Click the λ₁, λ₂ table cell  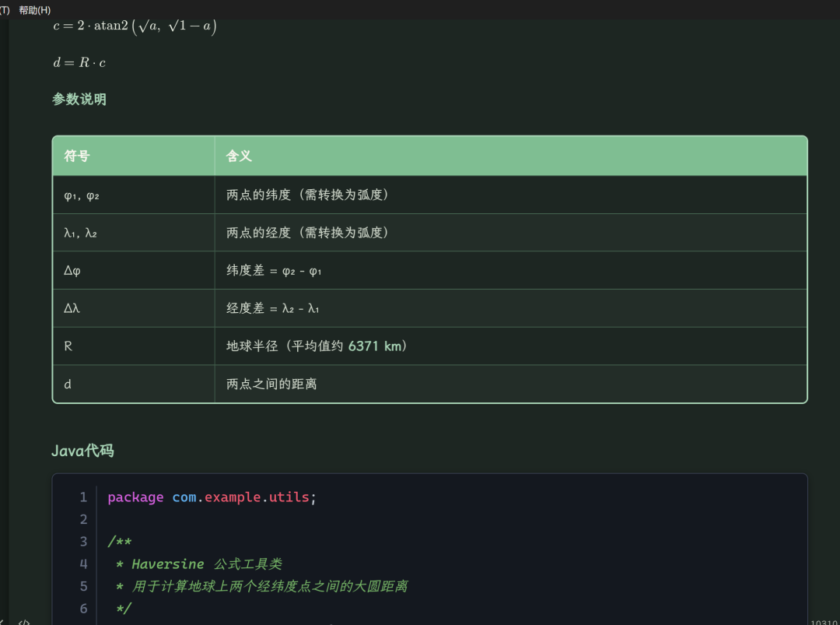[x=134, y=233]
